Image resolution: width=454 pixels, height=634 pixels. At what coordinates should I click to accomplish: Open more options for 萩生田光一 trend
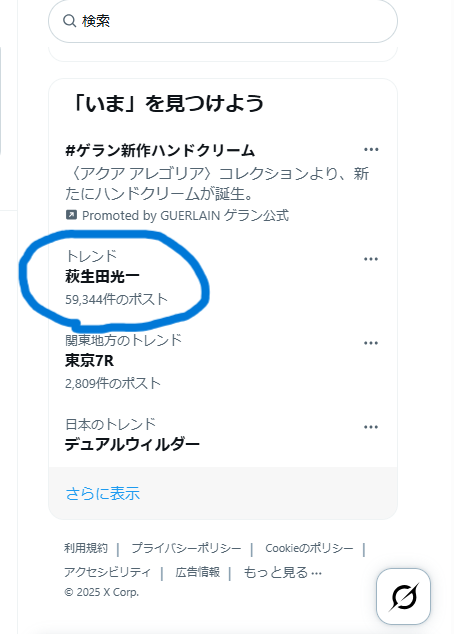pos(371,259)
